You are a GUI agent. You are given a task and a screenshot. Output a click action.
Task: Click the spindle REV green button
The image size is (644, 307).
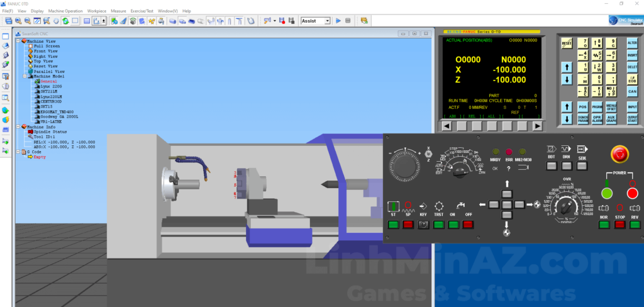635,225
